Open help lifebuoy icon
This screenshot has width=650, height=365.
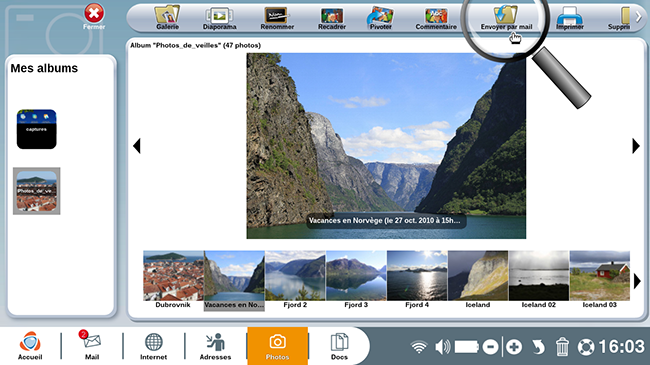pos(586,347)
